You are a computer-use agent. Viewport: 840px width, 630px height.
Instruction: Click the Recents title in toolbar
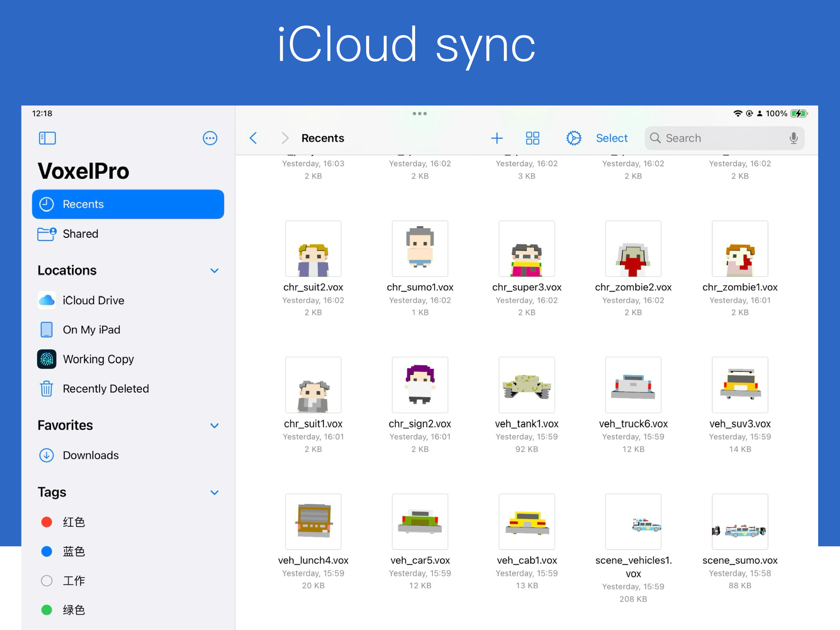[x=323, y=138]
